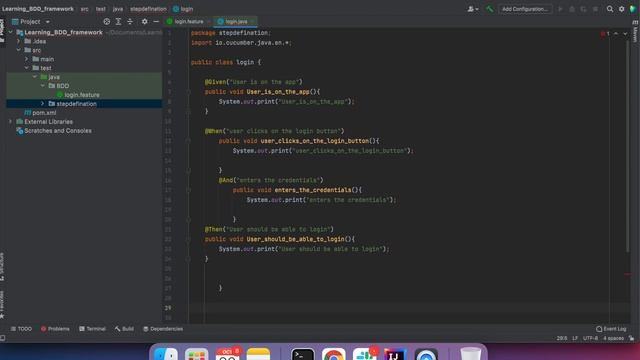Click the greyed Stop icon
640x360 pixels.
[x=595, y=9]
